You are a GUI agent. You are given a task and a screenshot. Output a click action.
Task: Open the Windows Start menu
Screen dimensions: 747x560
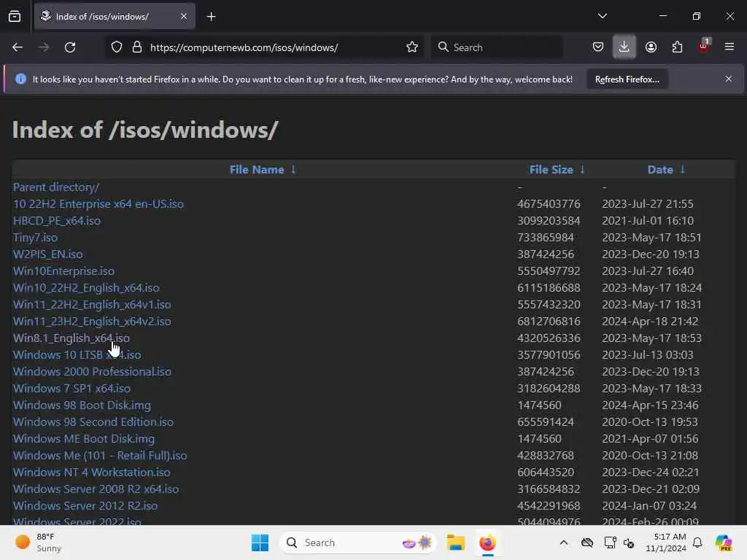coord(260,542)
